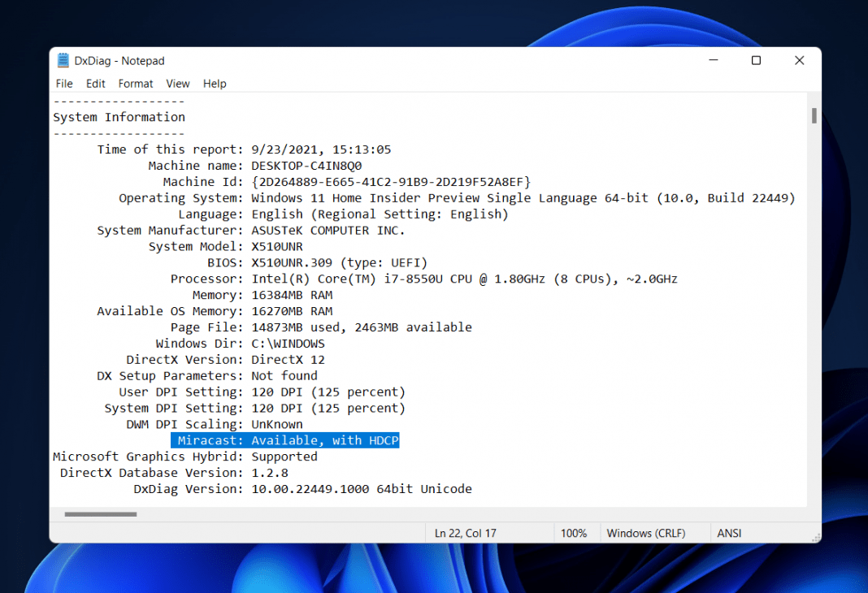This screenshot has width=868, height=593.
Task: Open the Format menu
Action: tap(136, 84)
